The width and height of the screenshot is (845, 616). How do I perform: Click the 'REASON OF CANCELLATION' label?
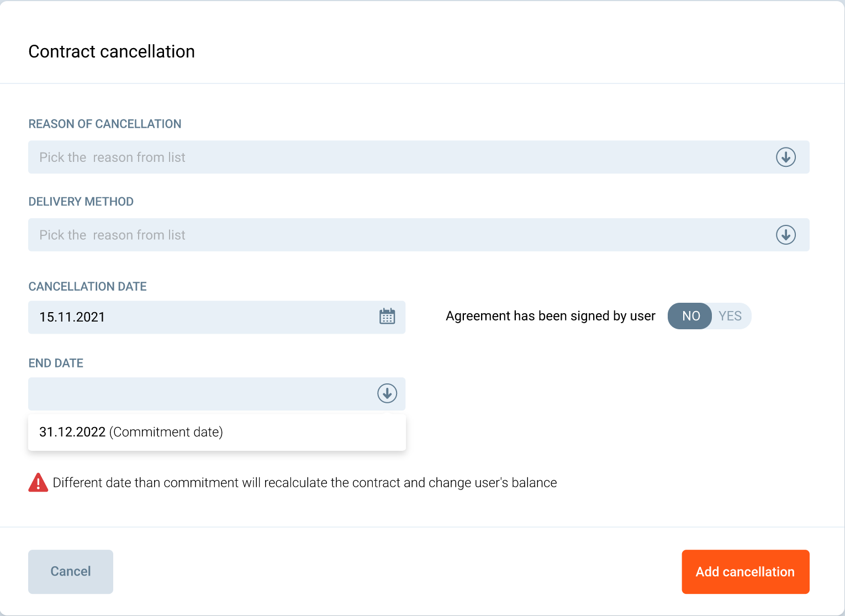(x=105, y=124)
